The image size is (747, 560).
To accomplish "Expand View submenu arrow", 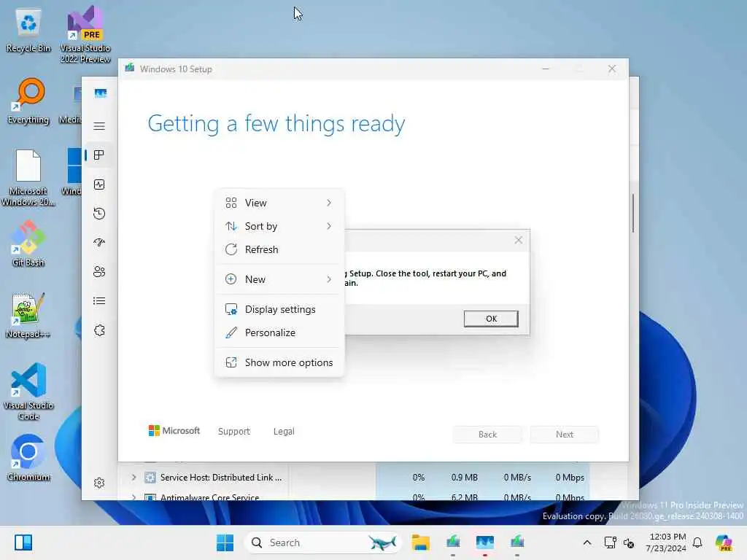I will [329, 203].
